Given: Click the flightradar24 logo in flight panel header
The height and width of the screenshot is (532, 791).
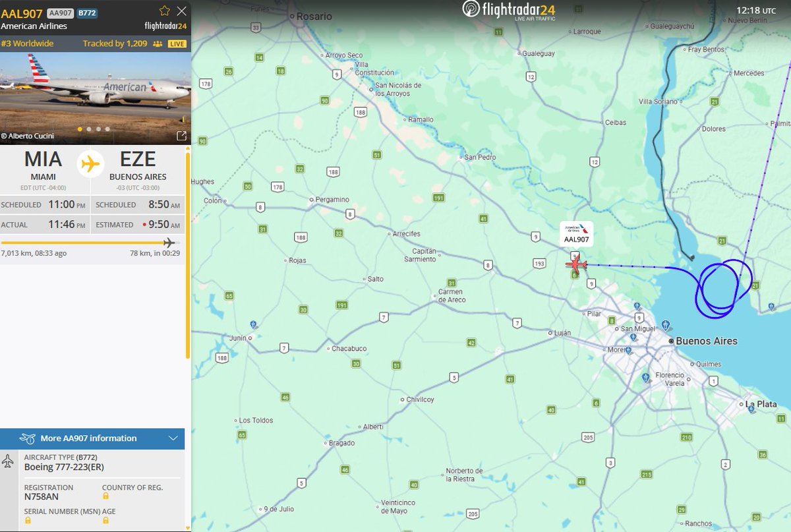Looking at the screenshot, I should 165,26.
